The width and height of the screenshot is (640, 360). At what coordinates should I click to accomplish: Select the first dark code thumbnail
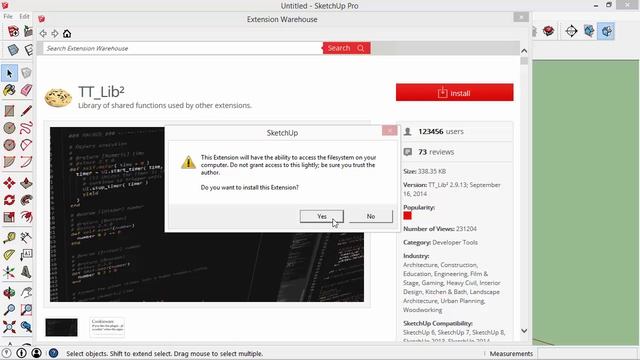(61, 327)
